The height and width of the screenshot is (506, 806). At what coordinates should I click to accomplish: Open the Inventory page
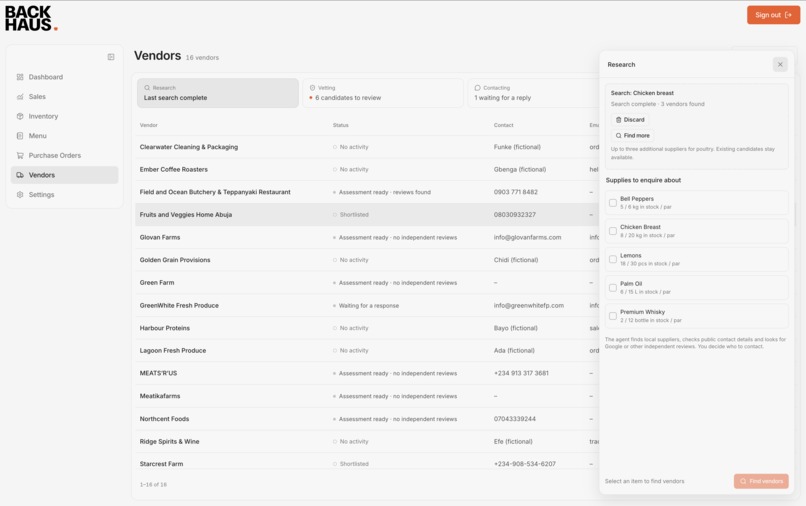64,116
